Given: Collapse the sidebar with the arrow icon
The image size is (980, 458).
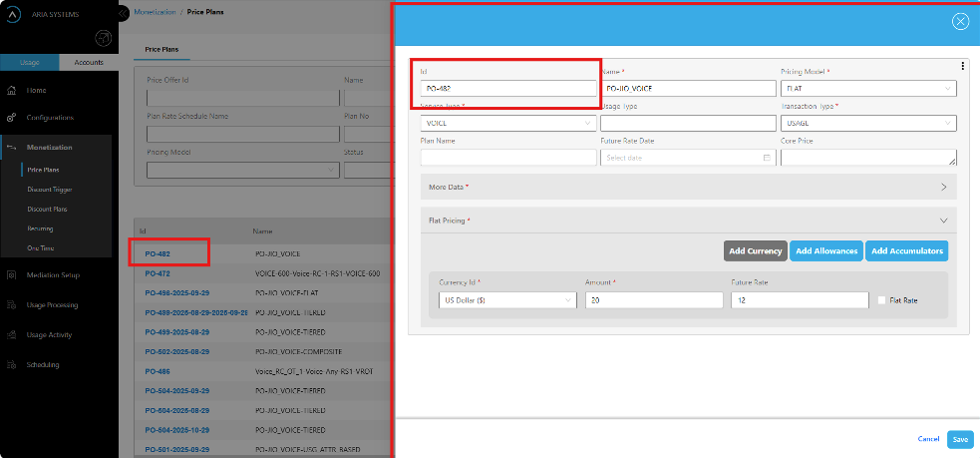Looking at the screenshot, I should [123, 14].
